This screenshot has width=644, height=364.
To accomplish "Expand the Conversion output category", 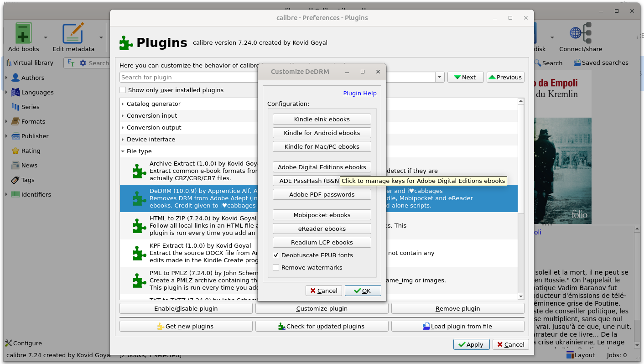I will click(x=123, y=128).
